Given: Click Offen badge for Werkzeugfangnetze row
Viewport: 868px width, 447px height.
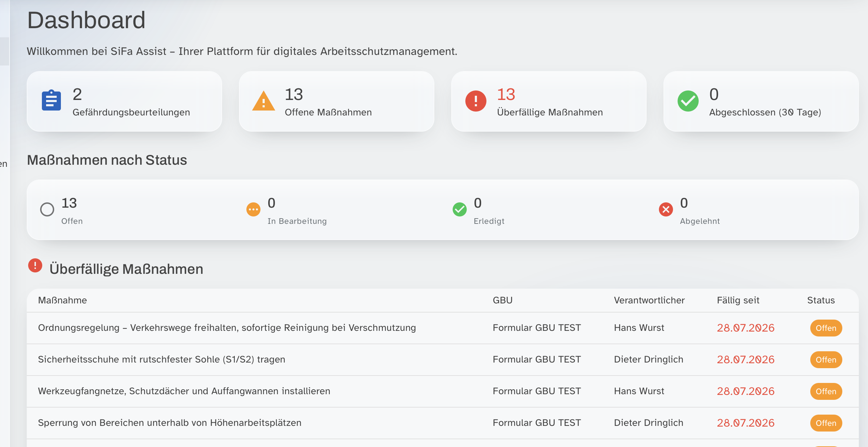Looking at the screenshot, I should (826, 391).
